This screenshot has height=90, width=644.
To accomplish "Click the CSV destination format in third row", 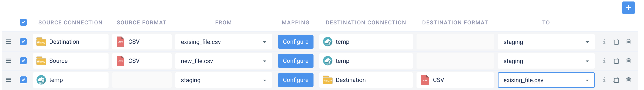I will point(455,80).
